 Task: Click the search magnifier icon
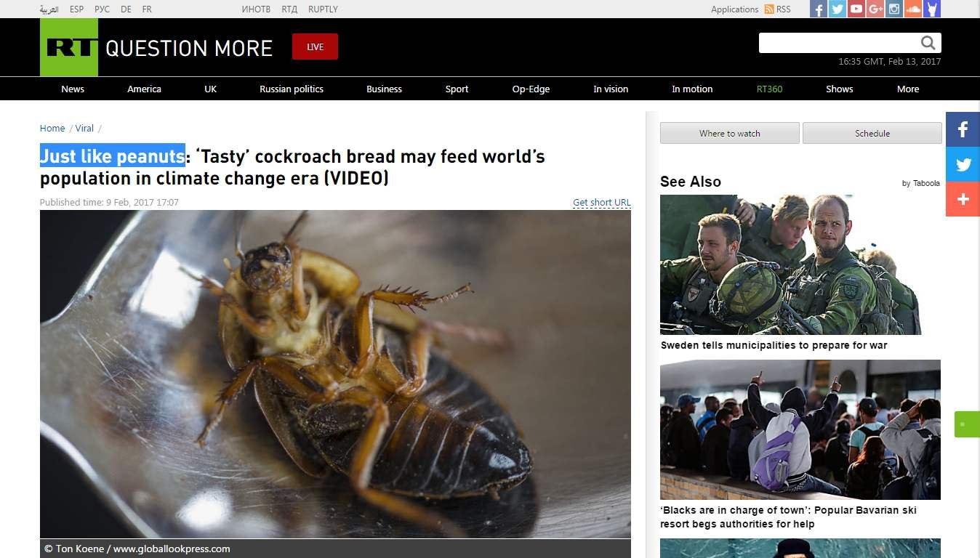(928, 43)
